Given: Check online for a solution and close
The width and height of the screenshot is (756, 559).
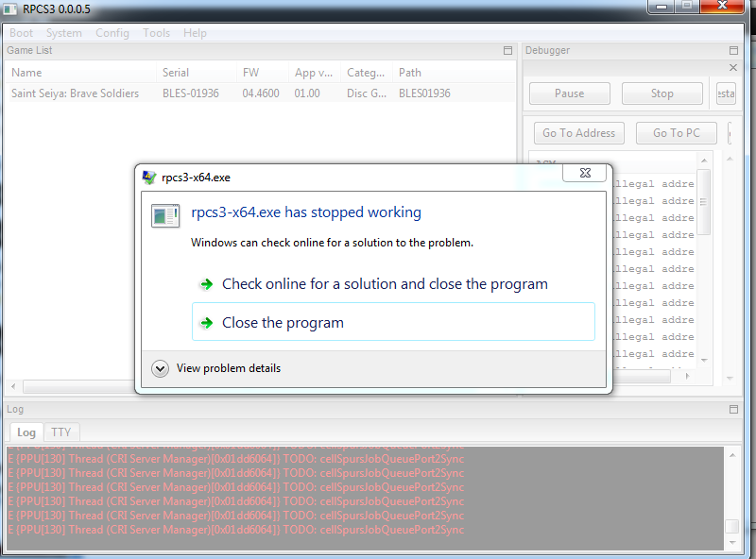Looking at the screenshot, I should tap(385, 284).
